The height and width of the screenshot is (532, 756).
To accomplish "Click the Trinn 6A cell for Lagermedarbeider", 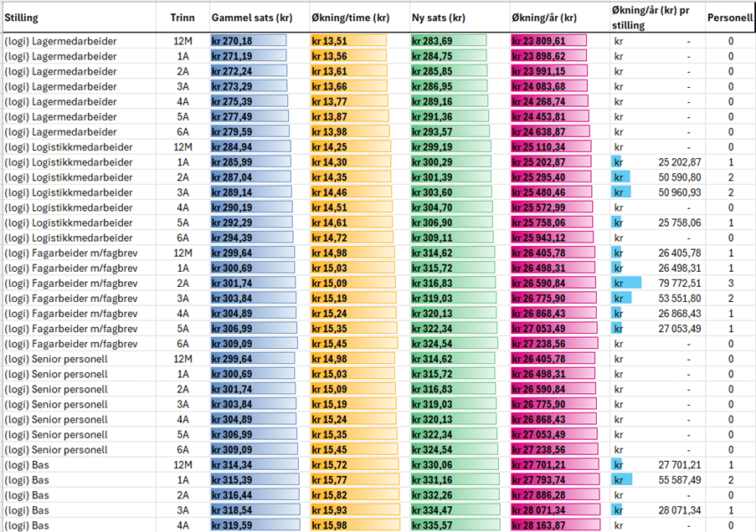I will click(182, 132).
